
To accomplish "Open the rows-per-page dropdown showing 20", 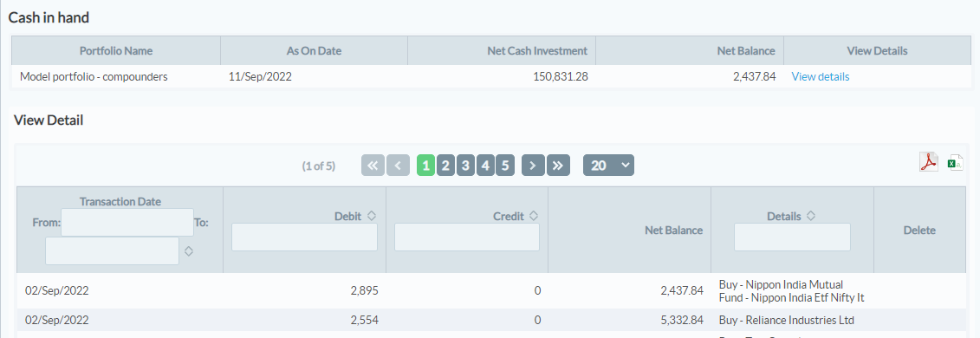I will [x=608, y=166].
